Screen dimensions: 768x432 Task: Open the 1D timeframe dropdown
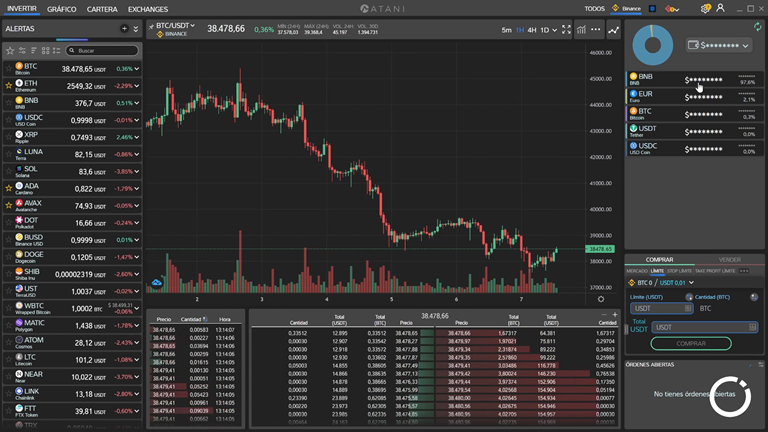click(549, 30)
